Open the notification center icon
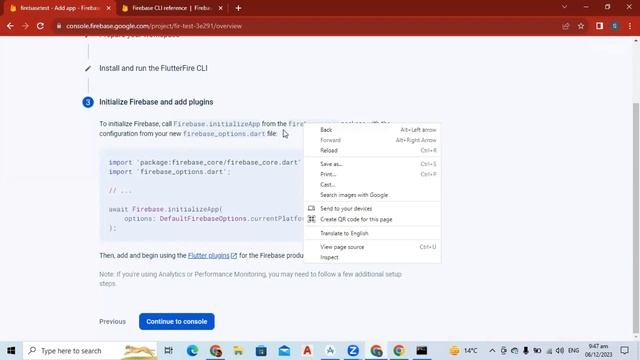The width and height of the screenshot is (640, 360). 624,350
